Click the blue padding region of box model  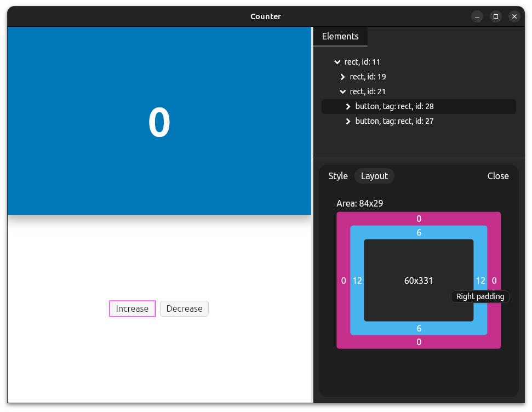pos(418,232)
